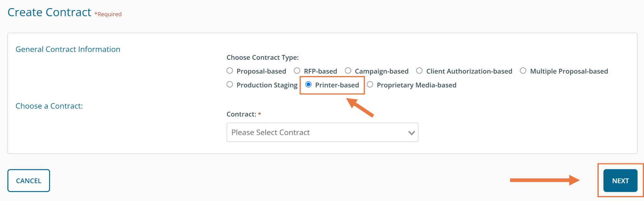Click the red *Required note
Image resolution: width=644 pixels, height=201 pixels.
click(108, 14)
